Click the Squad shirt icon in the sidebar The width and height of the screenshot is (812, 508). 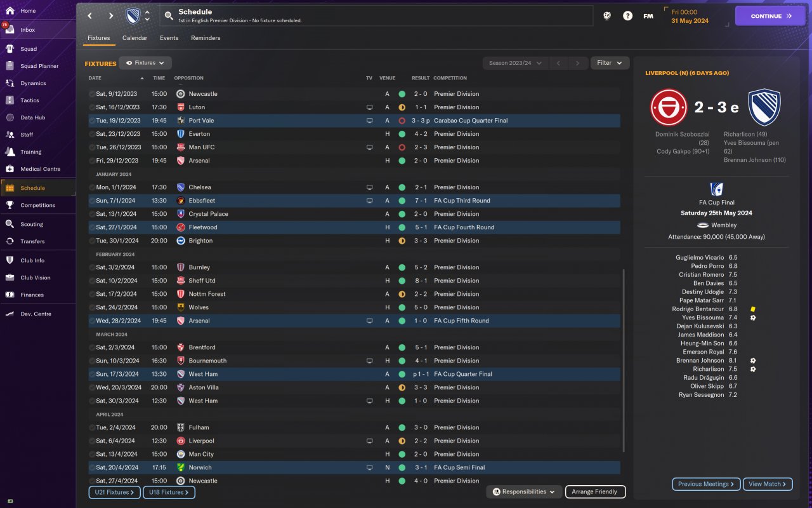point(10,49)
